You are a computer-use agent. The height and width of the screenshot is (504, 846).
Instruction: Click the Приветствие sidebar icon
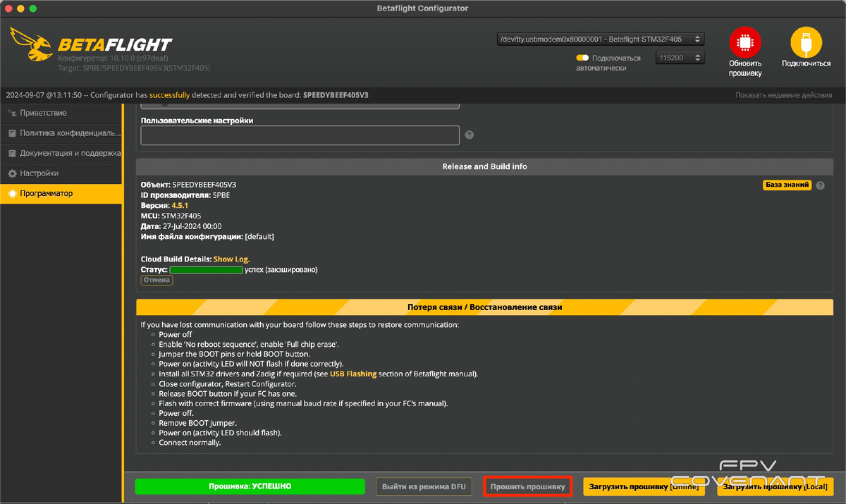point(11,113)
